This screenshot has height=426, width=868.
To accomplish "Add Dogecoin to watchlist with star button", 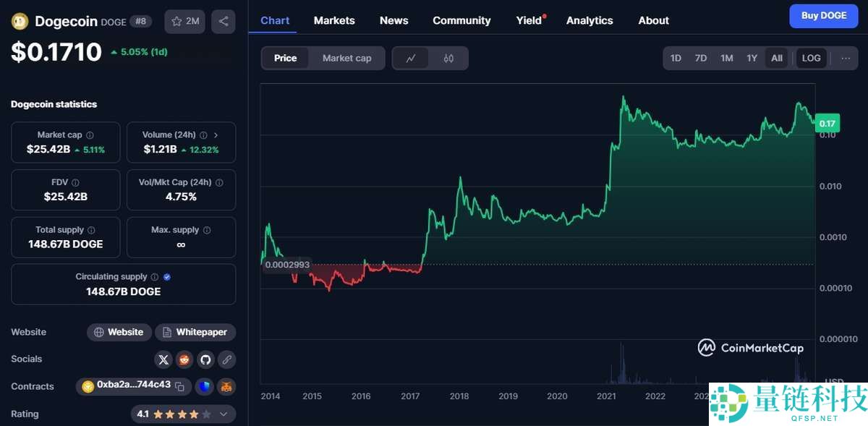I will click(x=184, y=21).
